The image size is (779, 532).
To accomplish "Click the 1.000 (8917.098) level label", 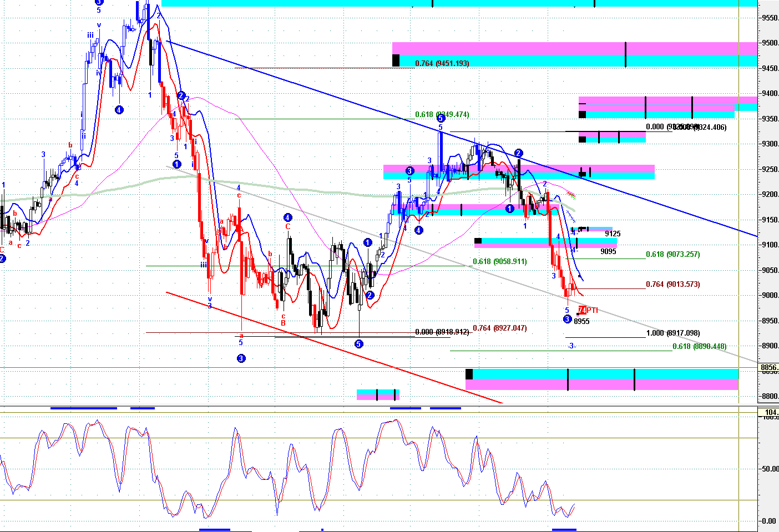I will point(673,333).
